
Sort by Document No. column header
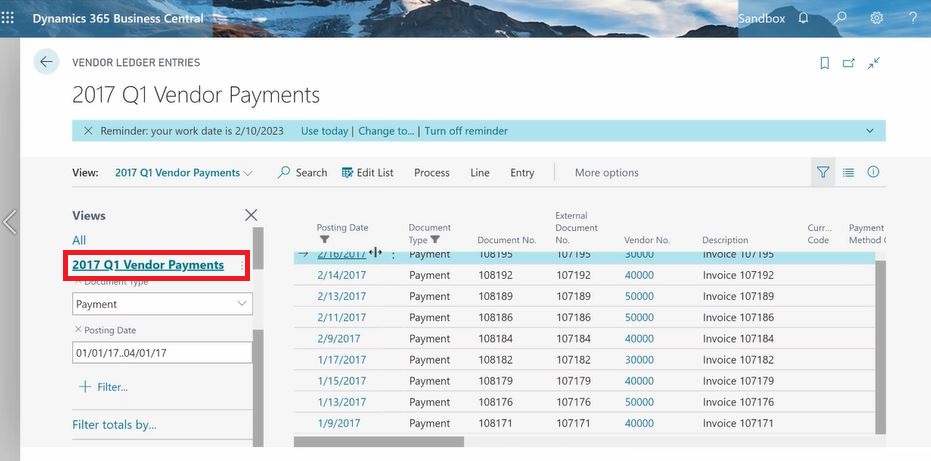506,240
